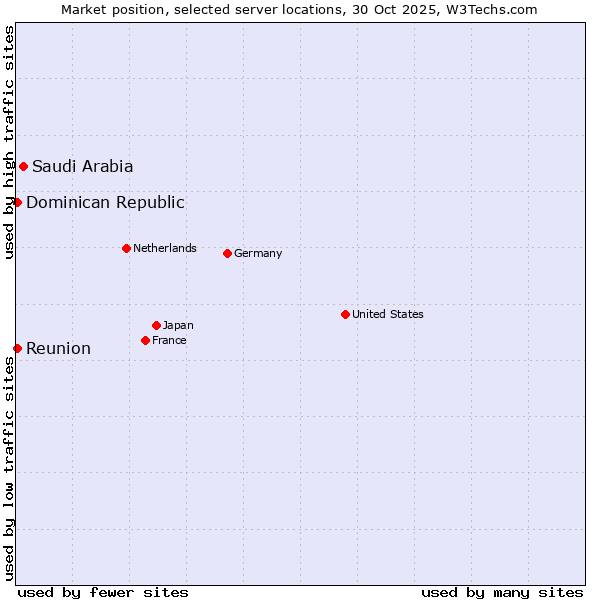This screenshot has height=600, width=600.
Task: Click the 'used by many sites' axis label
Action: (x=502, y=592)
